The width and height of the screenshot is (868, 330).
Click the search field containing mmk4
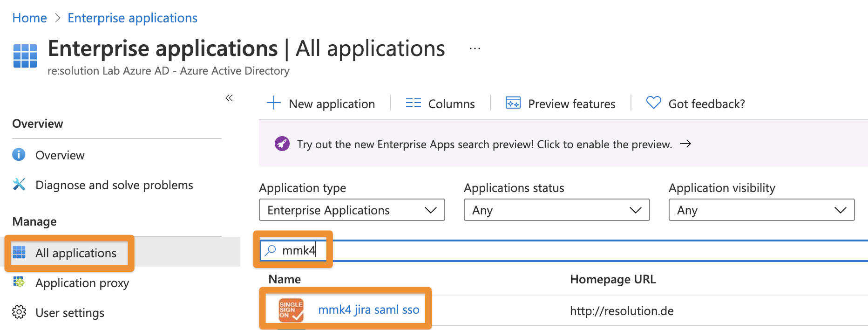[x=563, y=251]
